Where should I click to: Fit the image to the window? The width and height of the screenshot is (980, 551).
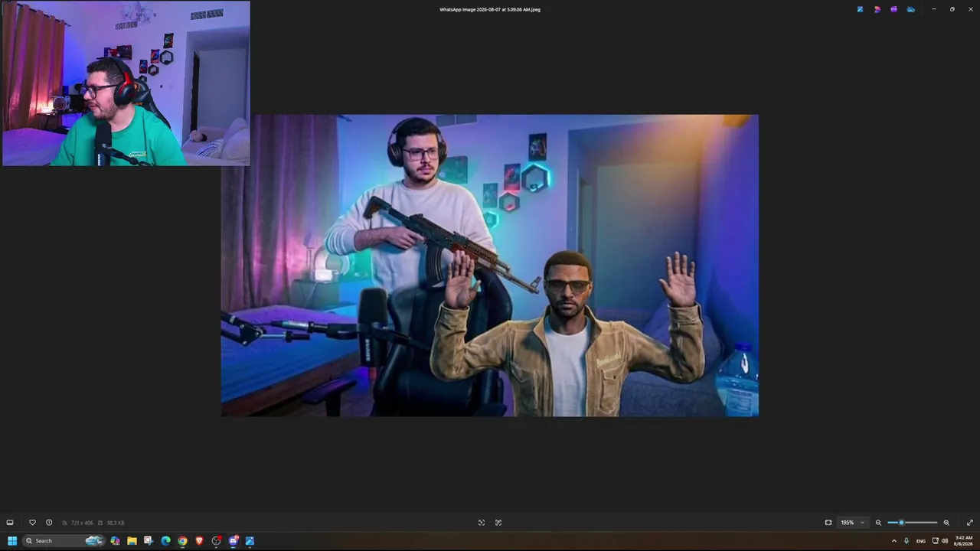click(x=828, y=523)
